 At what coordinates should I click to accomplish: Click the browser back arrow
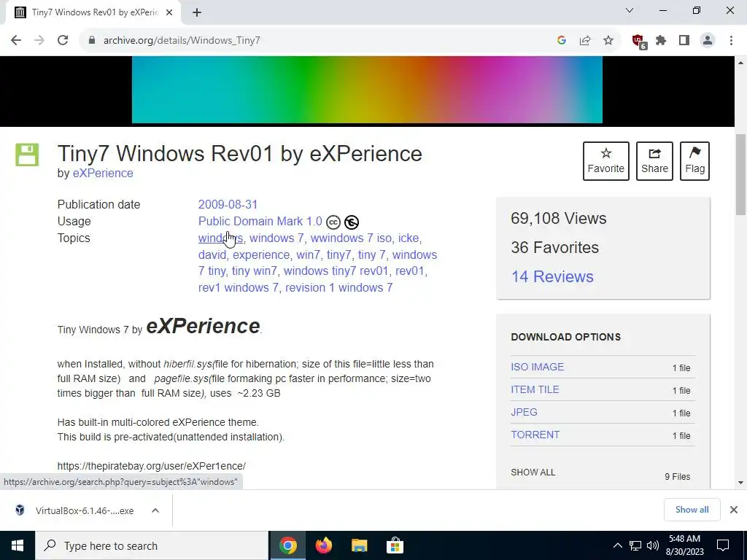pyautogui.click(x=16, y=41)
